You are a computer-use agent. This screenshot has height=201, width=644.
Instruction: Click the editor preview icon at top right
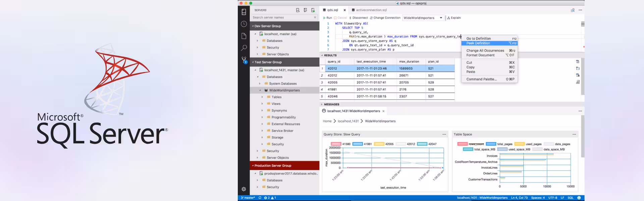pyautogui.click(x=573, y=10)
